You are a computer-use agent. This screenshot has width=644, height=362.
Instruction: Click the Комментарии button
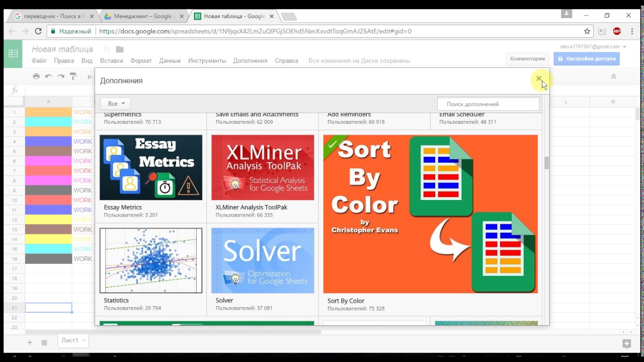coord(527,59)
